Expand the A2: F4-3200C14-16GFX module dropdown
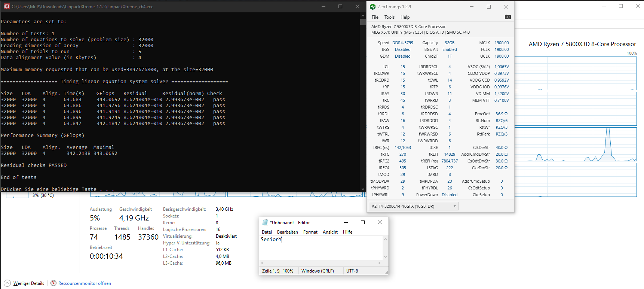This screenshot has height=289, width=644. (413, 206)
